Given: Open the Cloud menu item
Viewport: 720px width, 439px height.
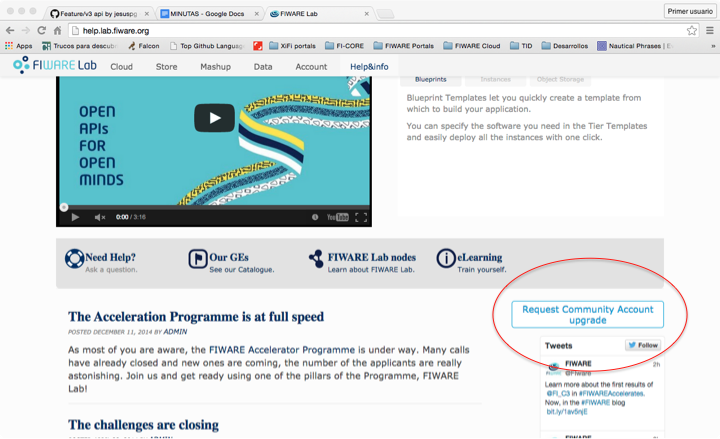Looking at the screenshot, I should coord(121,67).
